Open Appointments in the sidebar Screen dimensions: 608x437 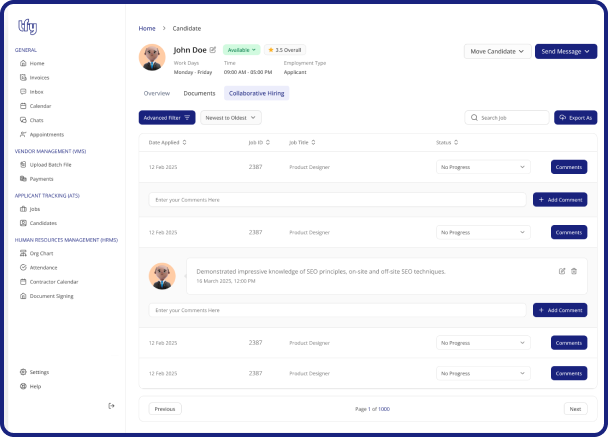[42, 135]
